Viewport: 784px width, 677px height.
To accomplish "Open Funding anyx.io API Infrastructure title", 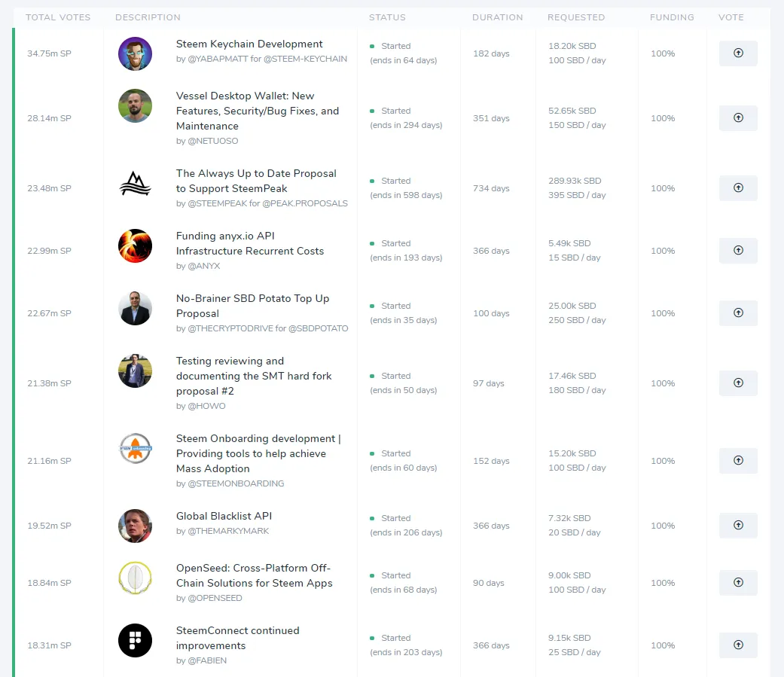I will [x=250, y=243].
